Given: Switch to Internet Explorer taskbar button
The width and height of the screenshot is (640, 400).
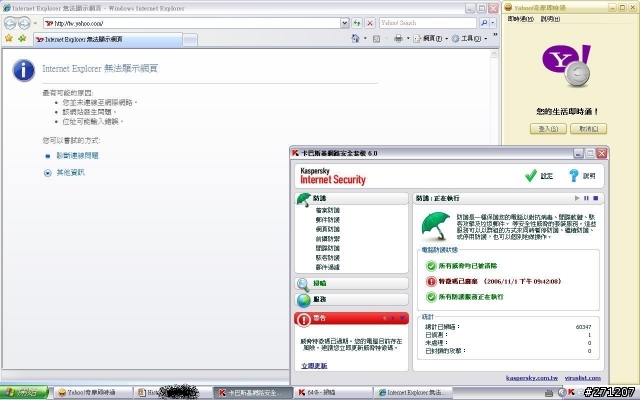Looking at the screenshot, I should (x=414, y=393).
